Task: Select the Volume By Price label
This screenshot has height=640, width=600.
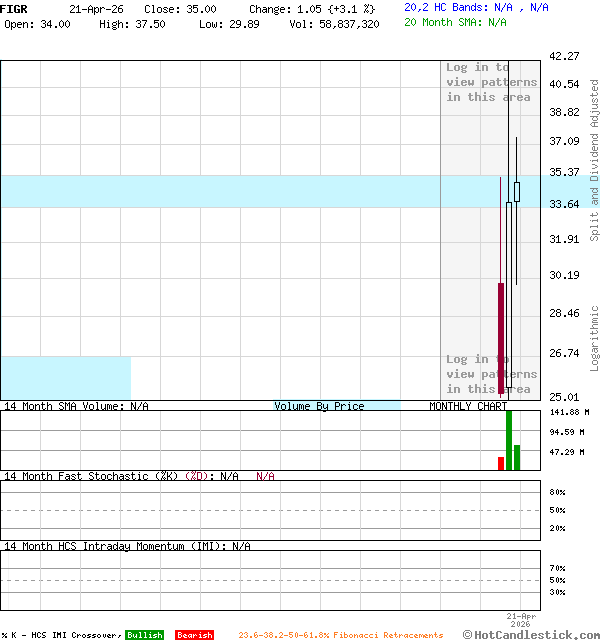Action: [319, 406]
